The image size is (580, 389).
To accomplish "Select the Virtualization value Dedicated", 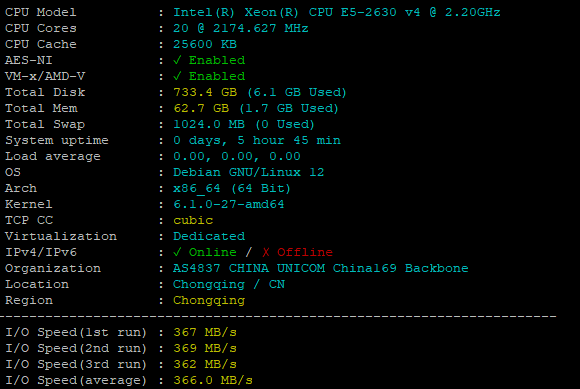I will tap(209, 236).
